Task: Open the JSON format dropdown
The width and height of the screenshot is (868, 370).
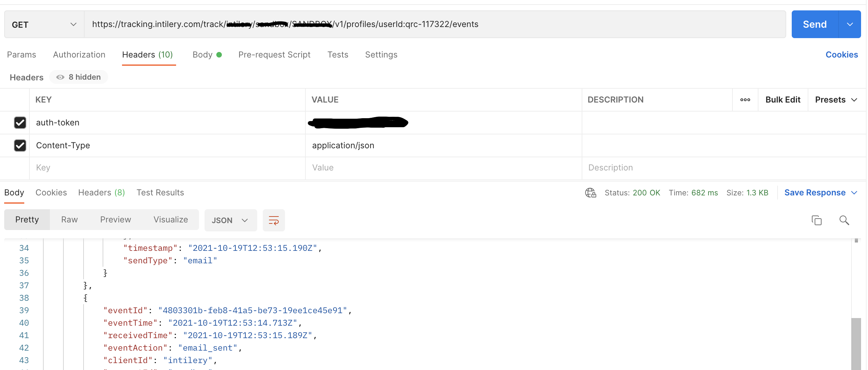Action: (230, 220)
